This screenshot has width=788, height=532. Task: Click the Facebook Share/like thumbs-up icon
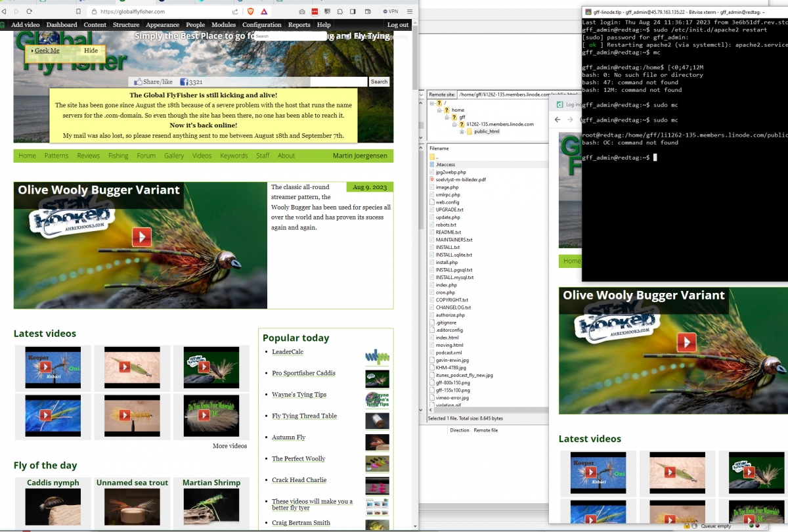(x=138, y=82)
